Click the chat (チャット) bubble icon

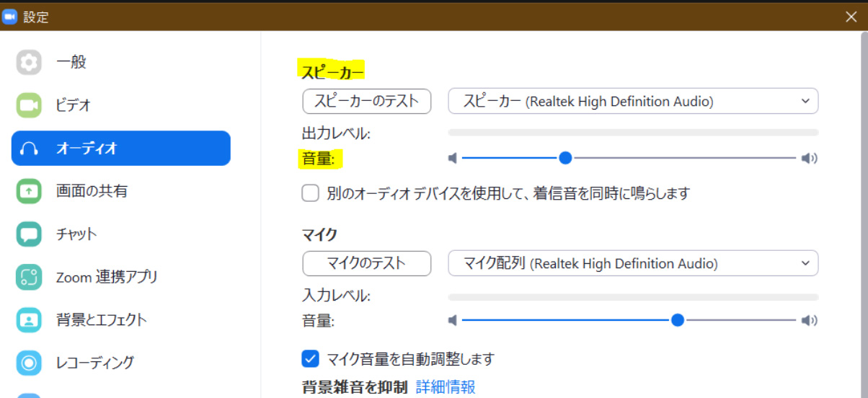click(29, 234)
